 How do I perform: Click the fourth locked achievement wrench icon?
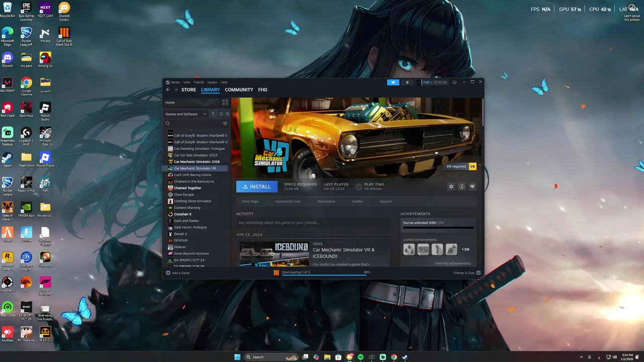(x=451, y=249)
